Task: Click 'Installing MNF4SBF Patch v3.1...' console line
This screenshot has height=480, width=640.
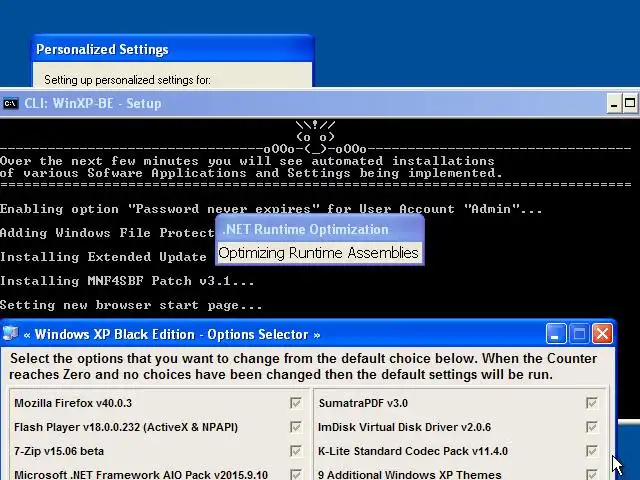Action: click(x=127, y=281)
